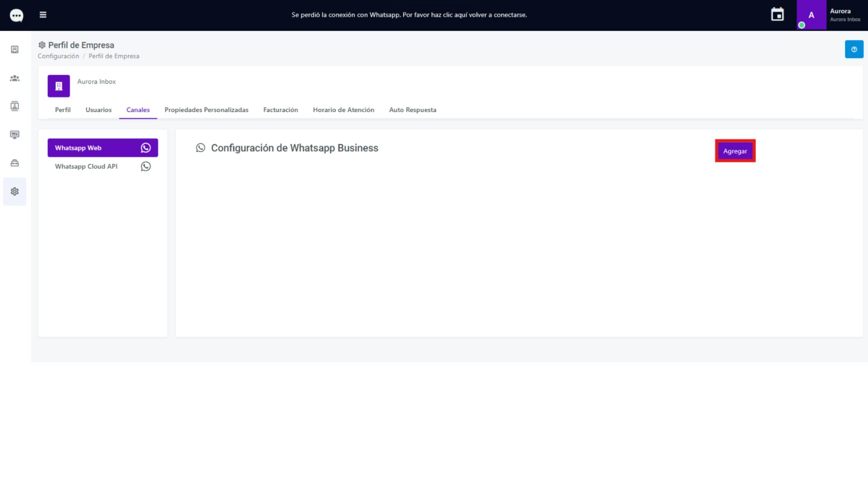This screenshot has height=488, width=868.
Task: Go to Horario de Atención tab
Action: tap(344, 110)
